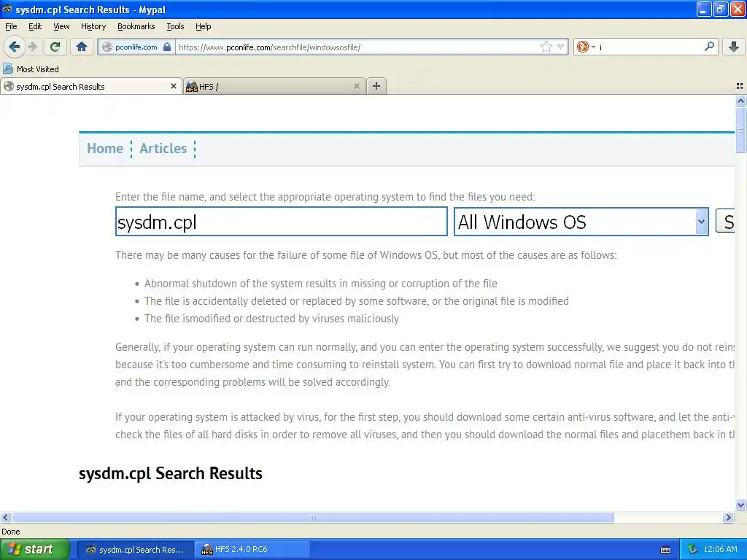Click the horizontal scrollbar left arrow
The width and height of the screenshot is (747, 560).
(x=5, y=517)
